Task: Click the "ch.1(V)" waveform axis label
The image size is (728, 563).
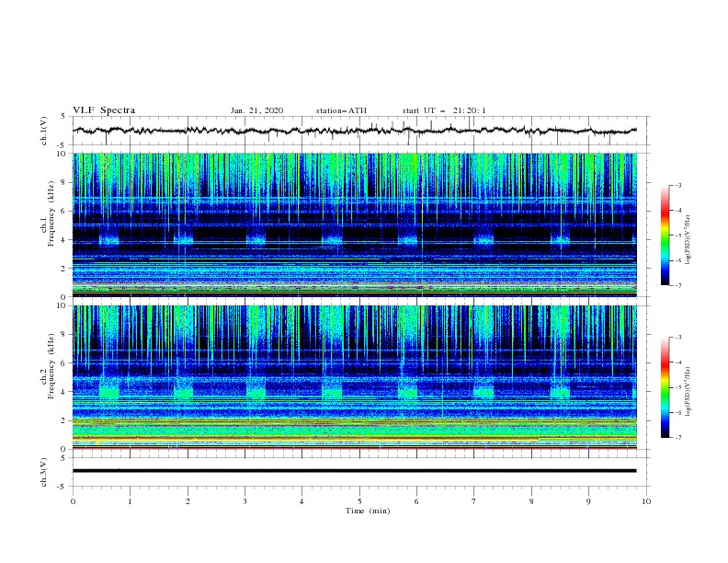Action: coord(44,131)
